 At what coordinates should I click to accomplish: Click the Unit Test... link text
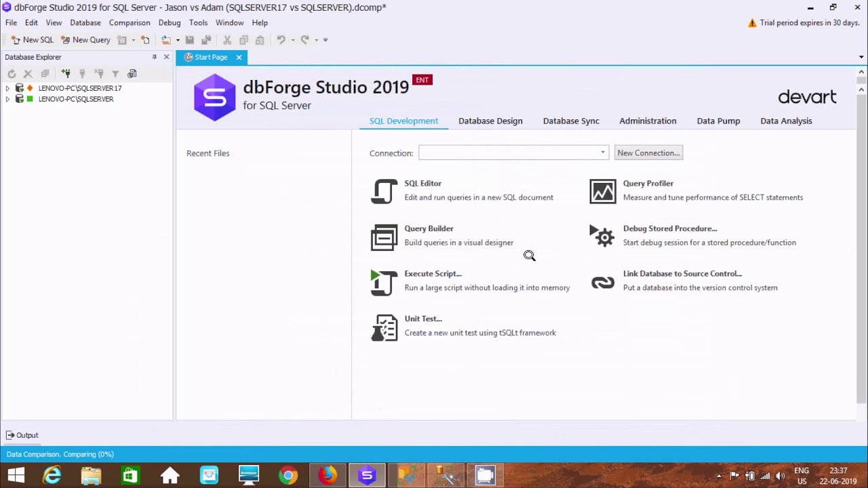(423, 319)
